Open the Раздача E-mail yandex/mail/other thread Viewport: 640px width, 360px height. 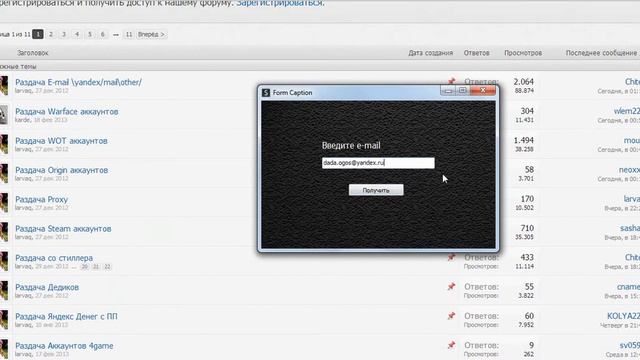(x=78, y=82)
